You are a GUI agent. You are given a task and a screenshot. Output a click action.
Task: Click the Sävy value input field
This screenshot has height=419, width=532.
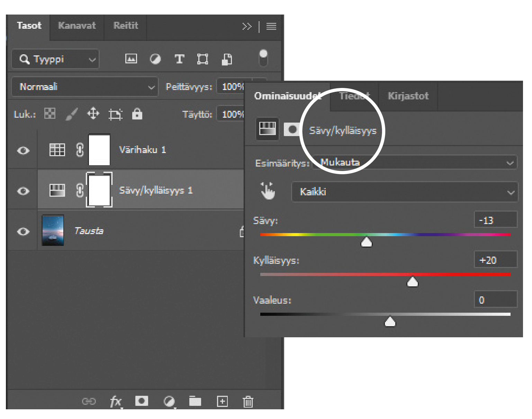point(495,220)
